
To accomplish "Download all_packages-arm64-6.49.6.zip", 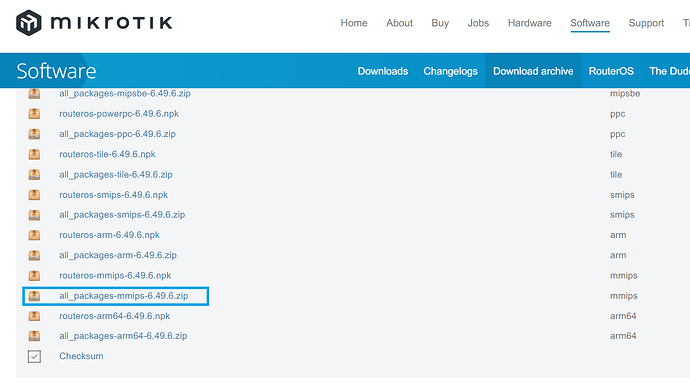I will (123, 336).
